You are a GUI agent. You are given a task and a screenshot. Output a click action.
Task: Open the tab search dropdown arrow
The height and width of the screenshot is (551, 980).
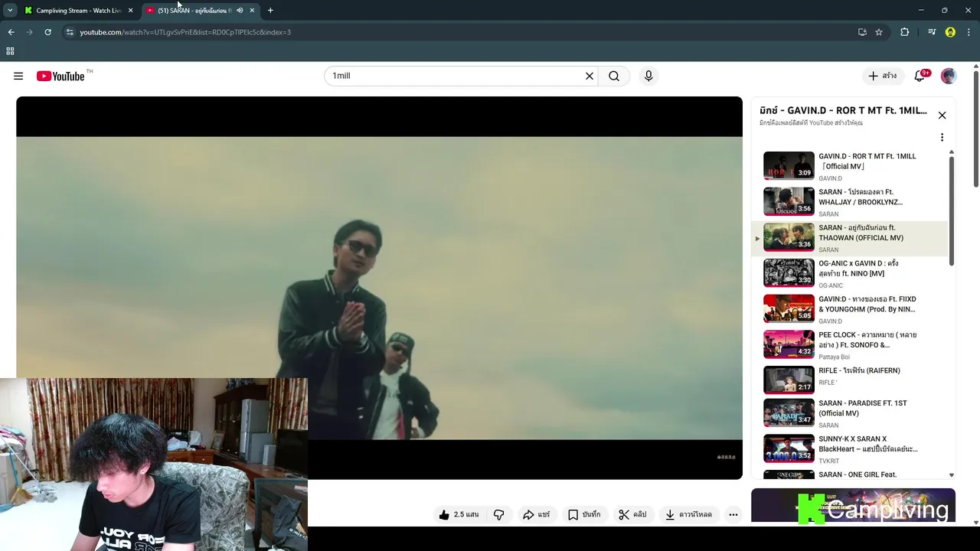click(10, 11)
